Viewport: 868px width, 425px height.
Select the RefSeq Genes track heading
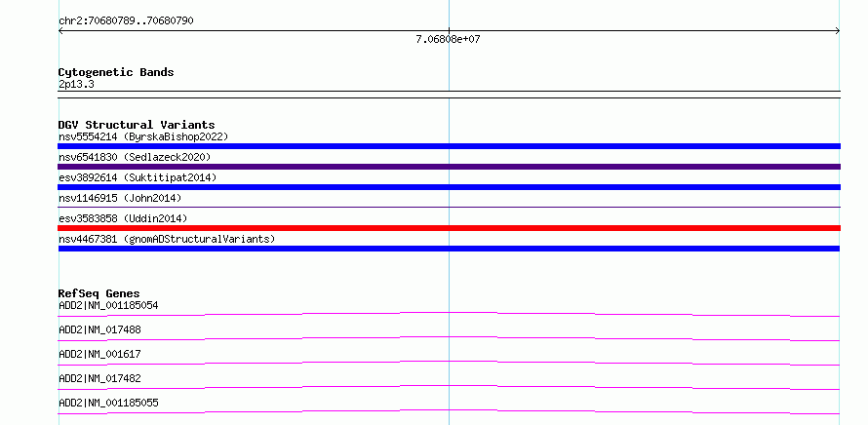(99, 293)
